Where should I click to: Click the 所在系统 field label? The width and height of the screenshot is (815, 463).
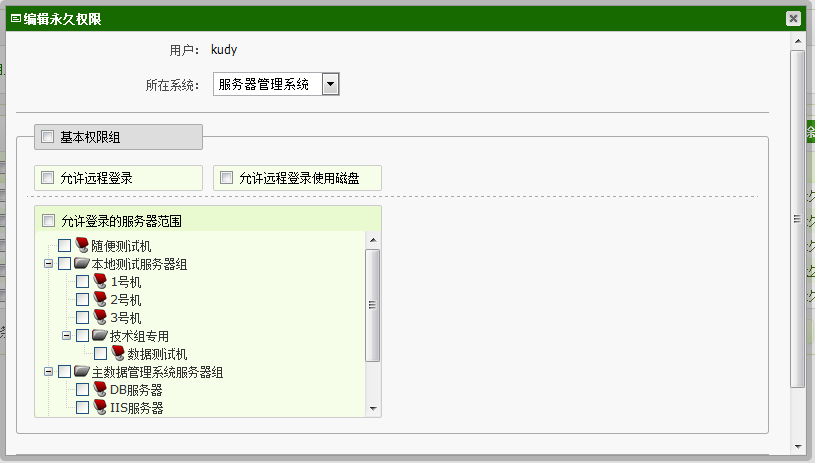(172, 85)
